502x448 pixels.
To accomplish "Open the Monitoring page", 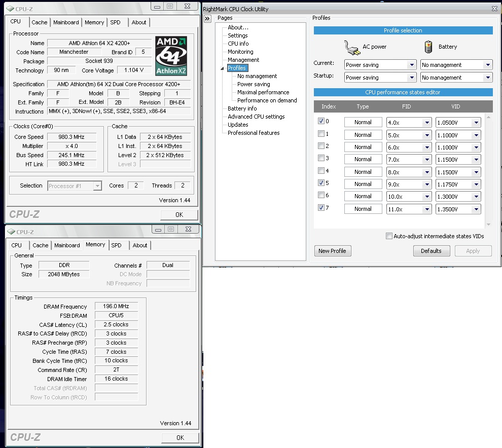I will coord(240,52).
